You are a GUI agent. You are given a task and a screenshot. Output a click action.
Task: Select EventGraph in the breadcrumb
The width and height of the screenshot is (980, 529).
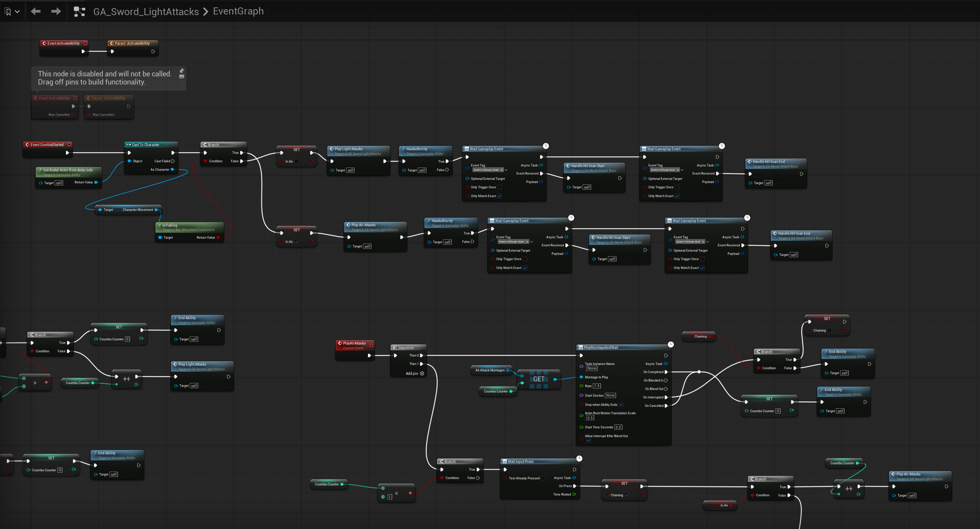coord(238,11)
